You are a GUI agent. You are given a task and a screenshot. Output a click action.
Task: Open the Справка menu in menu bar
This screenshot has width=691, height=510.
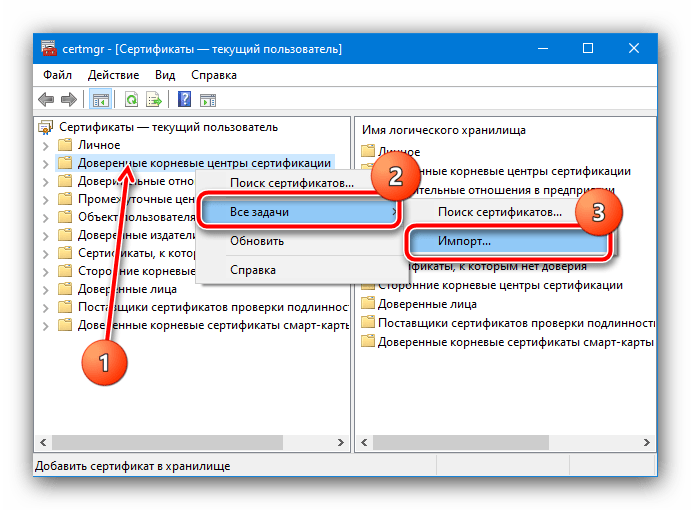(214, 75)
